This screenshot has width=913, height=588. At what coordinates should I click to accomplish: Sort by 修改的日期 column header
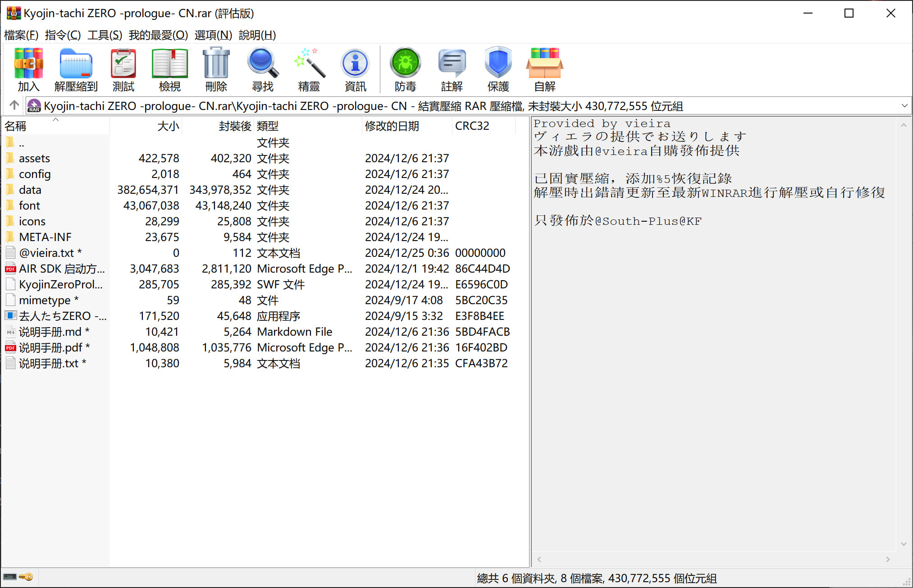pos(392,126)
